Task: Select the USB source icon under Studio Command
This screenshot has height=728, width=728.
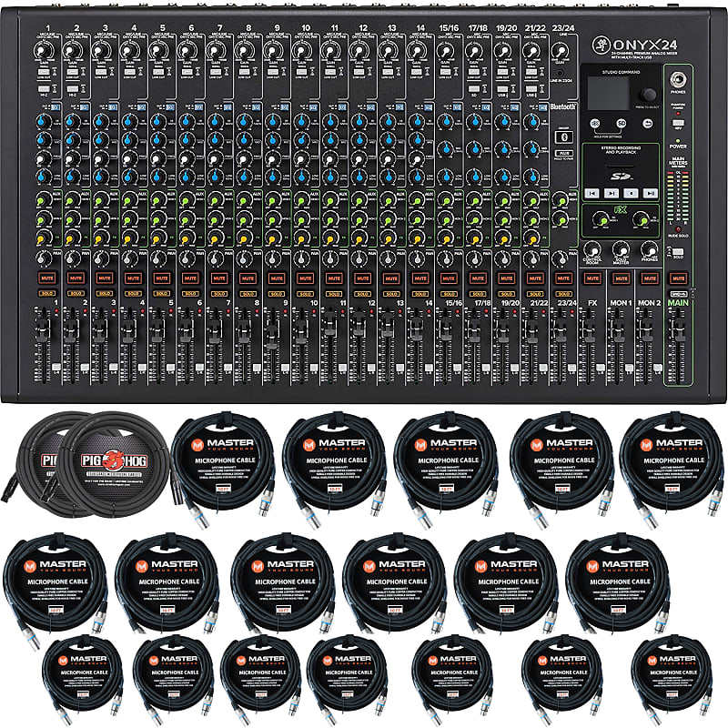Action: [593, 122]
